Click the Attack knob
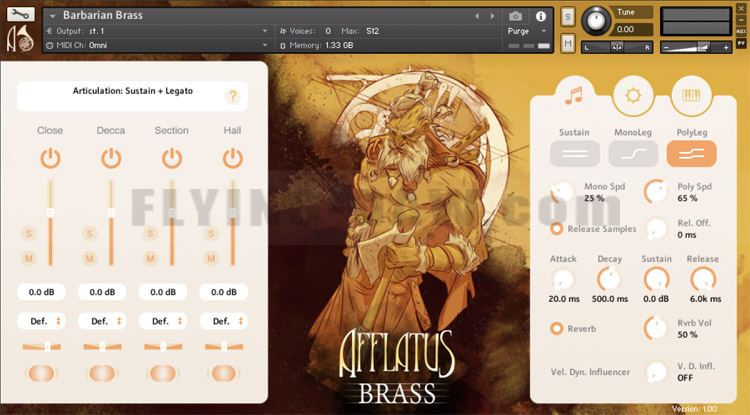Viewport: 750px width, 415px height. (x=563, y=279)
